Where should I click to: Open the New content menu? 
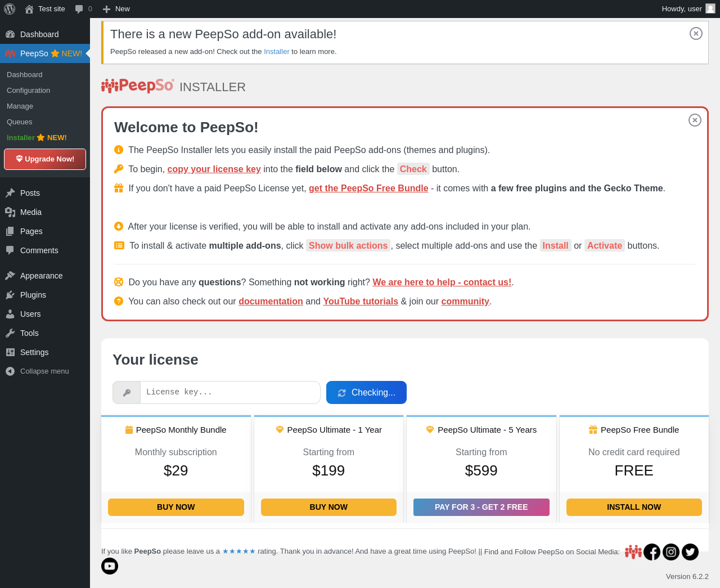coord(116,8)
